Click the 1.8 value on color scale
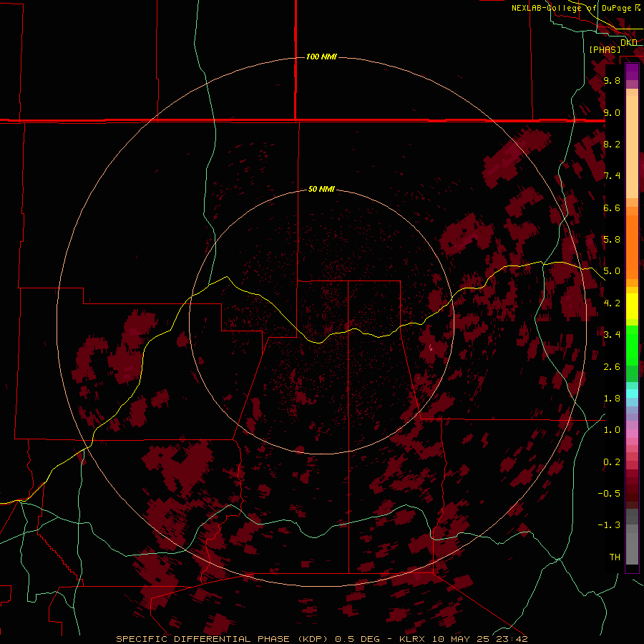Image resolution: width=644 pixels, height=644 pixels. pos(612,399)
